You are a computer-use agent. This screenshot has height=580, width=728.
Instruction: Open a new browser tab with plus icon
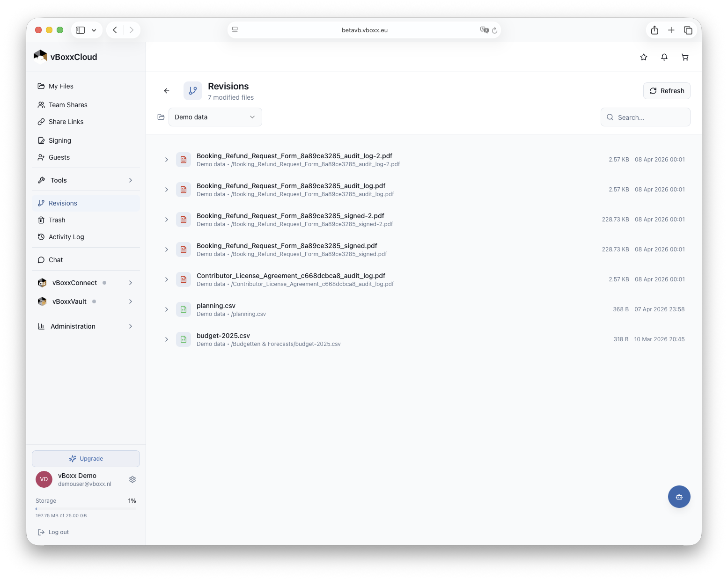click(671, 30)
